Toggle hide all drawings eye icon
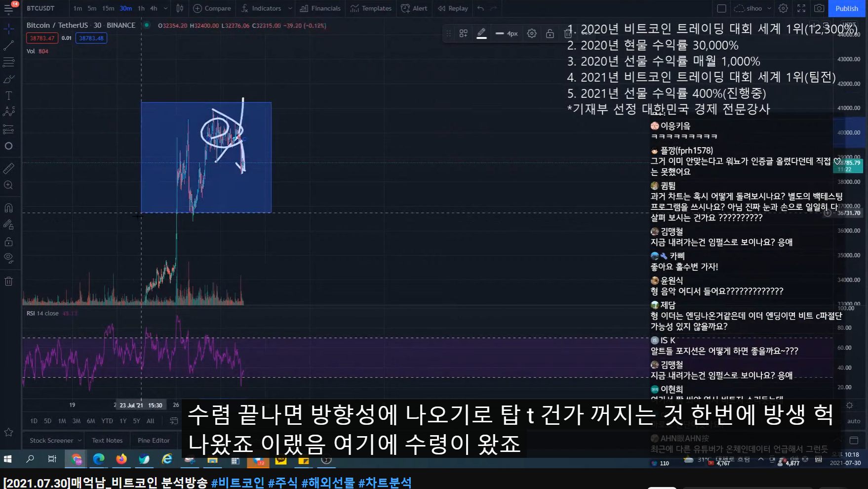Viewport: 868px width, 489px height. [x=9, y=258]
